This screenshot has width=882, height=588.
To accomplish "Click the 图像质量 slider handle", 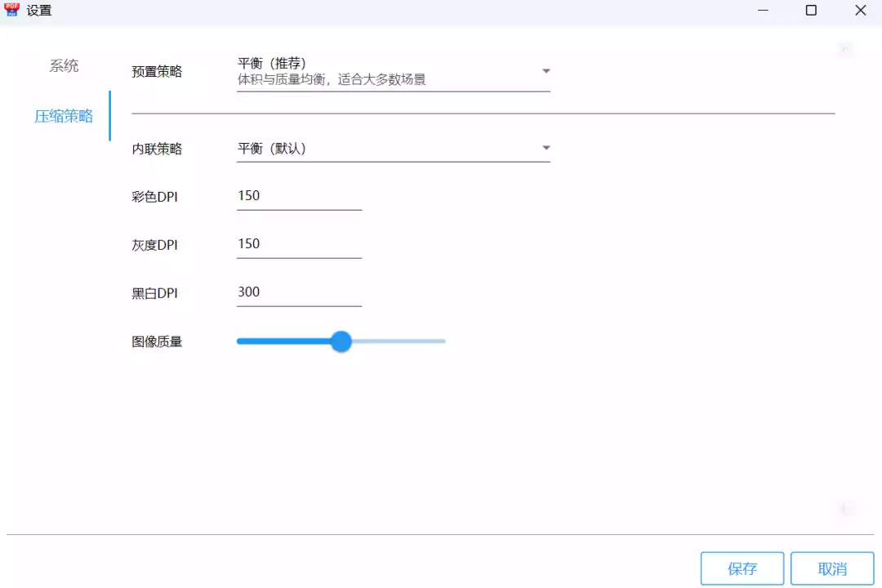I will (x=341, y=341).
